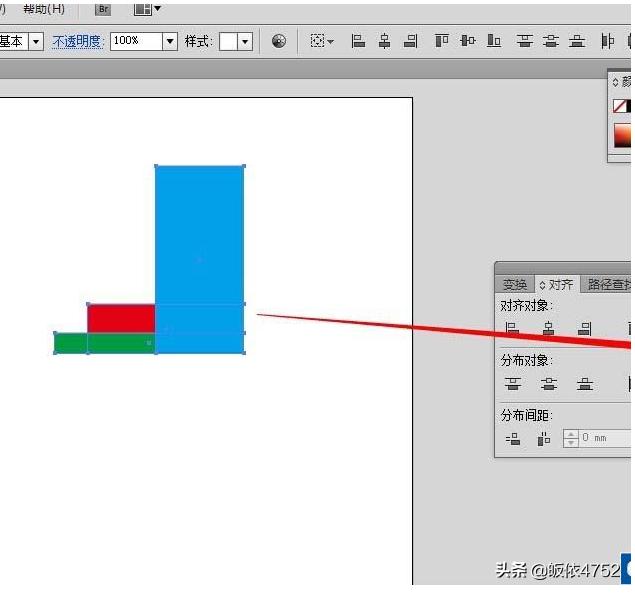The height and width of the screenshot is (593, 635).
Task: Distribute bottom edges in control bar
Action: click(x=577, y=41)
